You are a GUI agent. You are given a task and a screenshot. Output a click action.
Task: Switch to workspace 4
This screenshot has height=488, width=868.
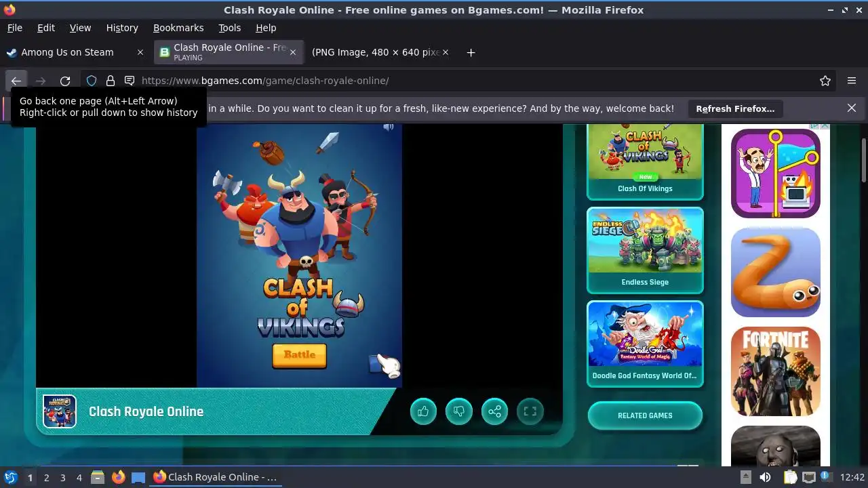coord(79,477)
